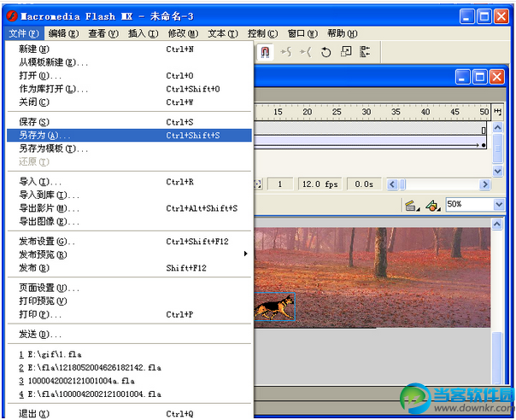Choose 新建(N) from the File menu
This screenshot has height=420, width=516.
[x=129, y=50]
